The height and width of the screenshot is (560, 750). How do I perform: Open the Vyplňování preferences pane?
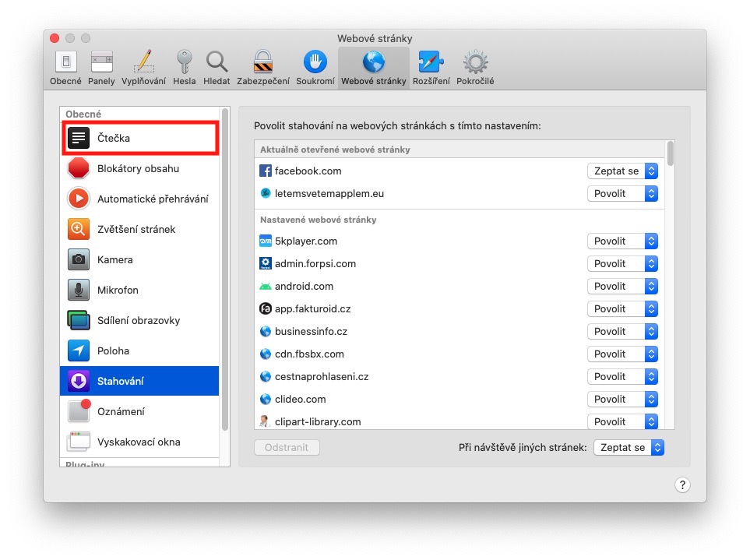[x=143, y=68]
